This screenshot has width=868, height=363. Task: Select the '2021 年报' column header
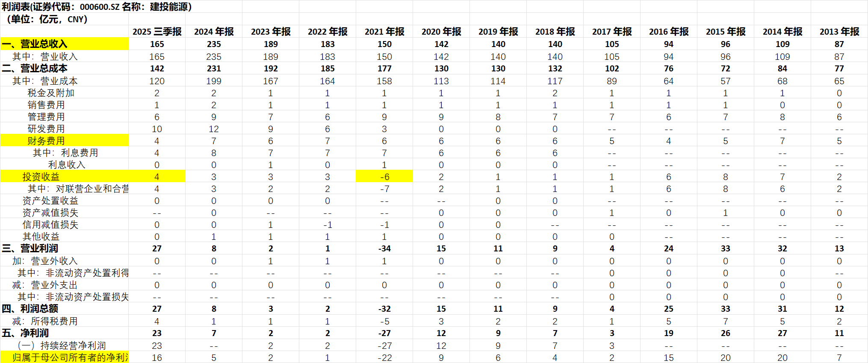[x=384, y=32]
